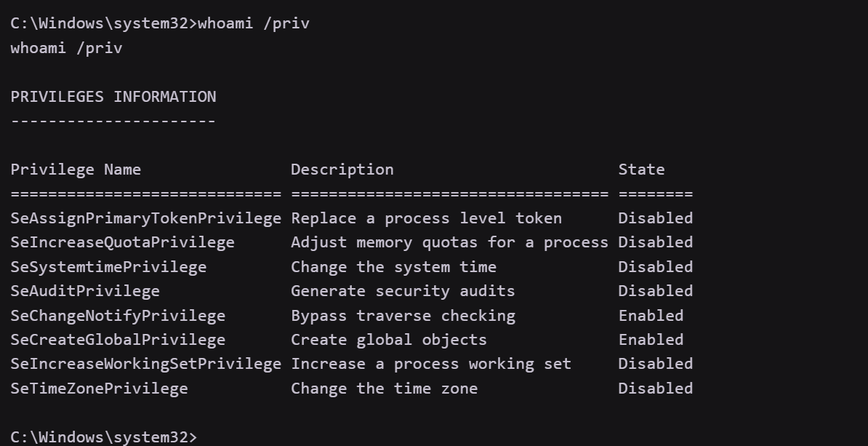Click on SeAuditPrivilege in the list
Screen dimensions: 868x446
point(85,291)
